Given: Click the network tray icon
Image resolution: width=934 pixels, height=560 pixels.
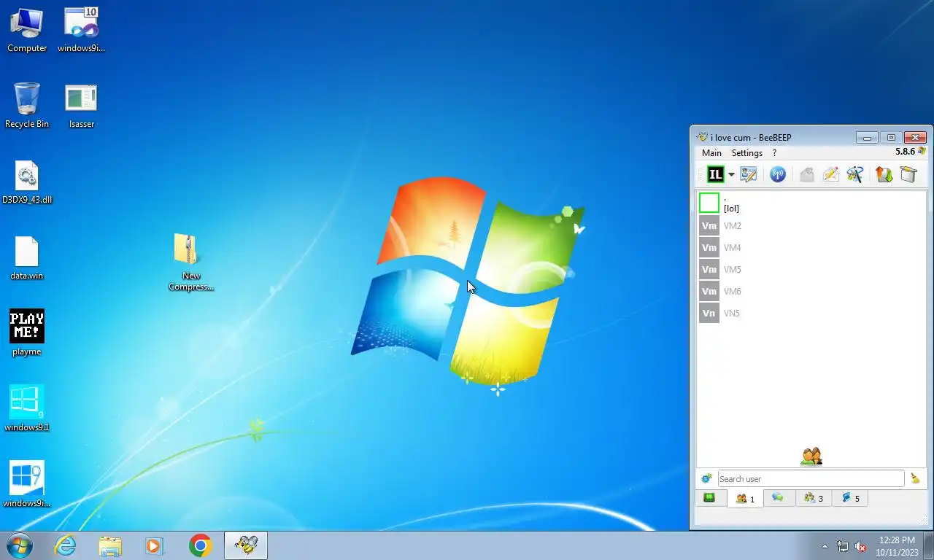Looking at the screenshot, I should click(843, 546).
